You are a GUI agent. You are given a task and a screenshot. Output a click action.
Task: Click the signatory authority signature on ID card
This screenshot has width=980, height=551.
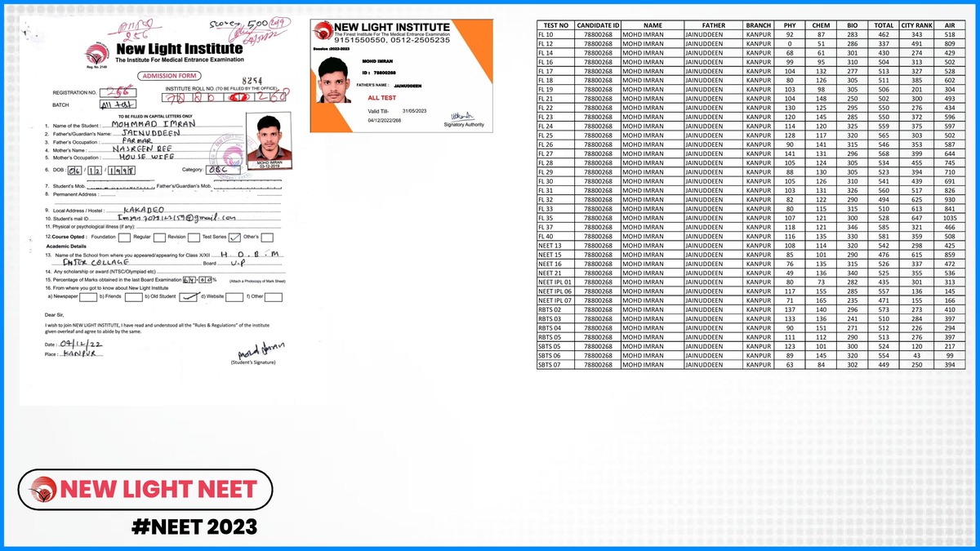[x=463, y=116]
